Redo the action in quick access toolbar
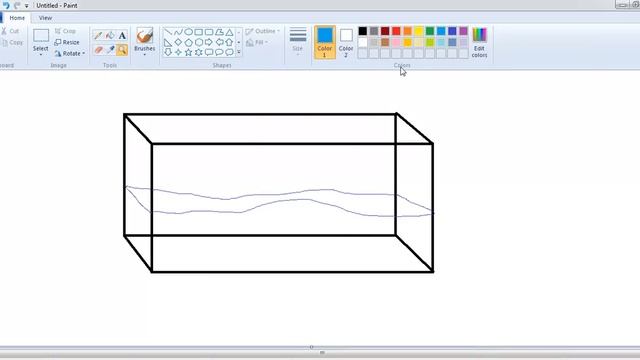This screenshot has width=640, height=360. (17, 5)
